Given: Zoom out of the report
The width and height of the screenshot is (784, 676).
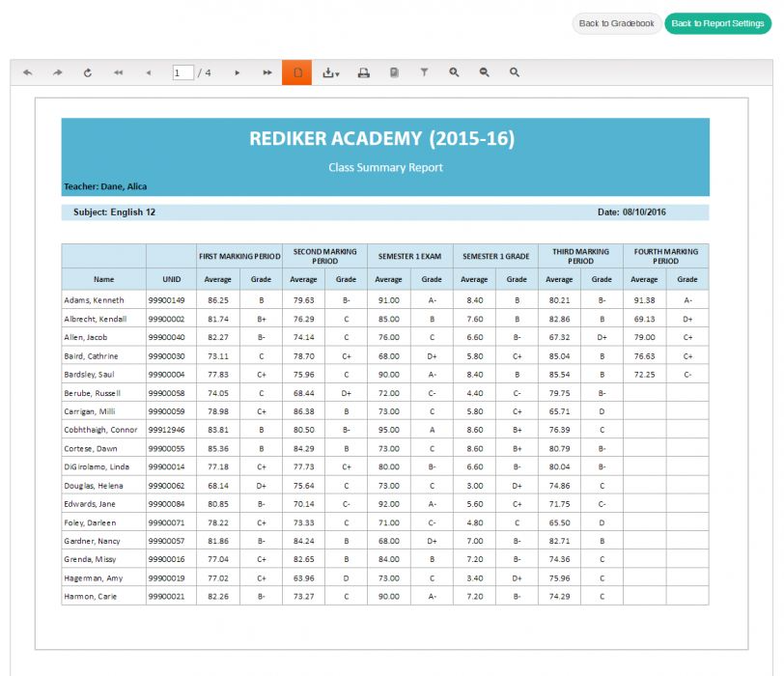Looking at the screenshot, I should pos(484,72).
